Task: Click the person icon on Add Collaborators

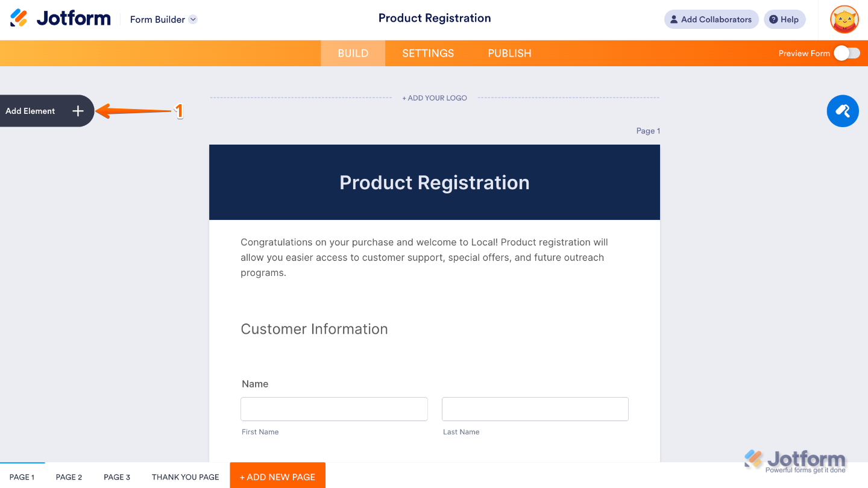Action: tap(674, 19)
